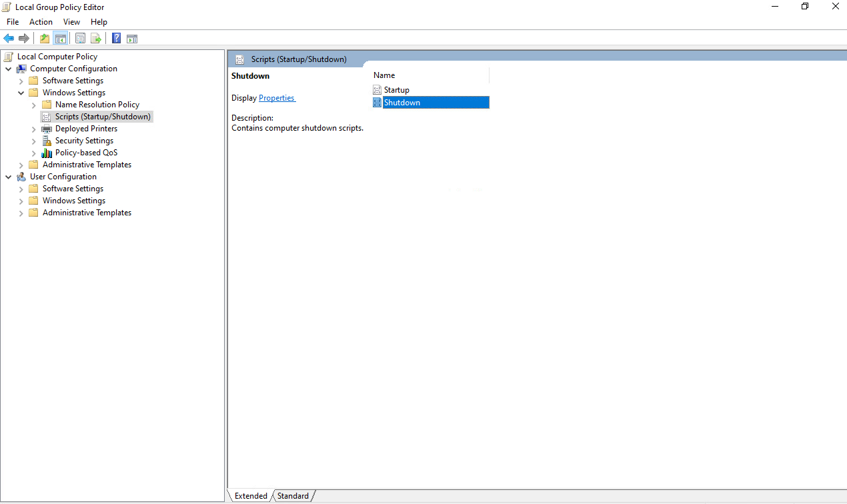Click the Export List toolbar icon
This screenshot has width=847, height=504.
(96, 38)
